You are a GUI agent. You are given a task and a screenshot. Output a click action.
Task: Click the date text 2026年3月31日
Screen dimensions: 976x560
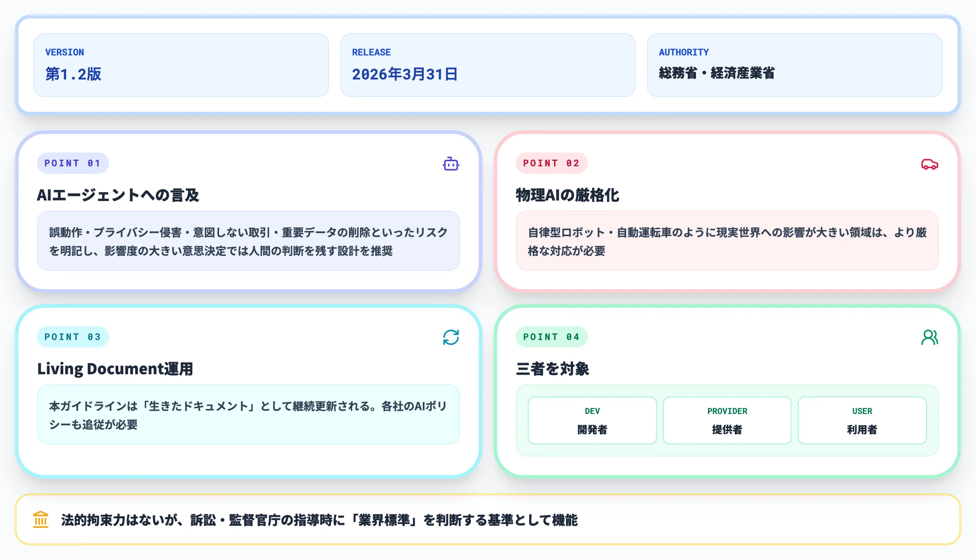coord(405,74)
